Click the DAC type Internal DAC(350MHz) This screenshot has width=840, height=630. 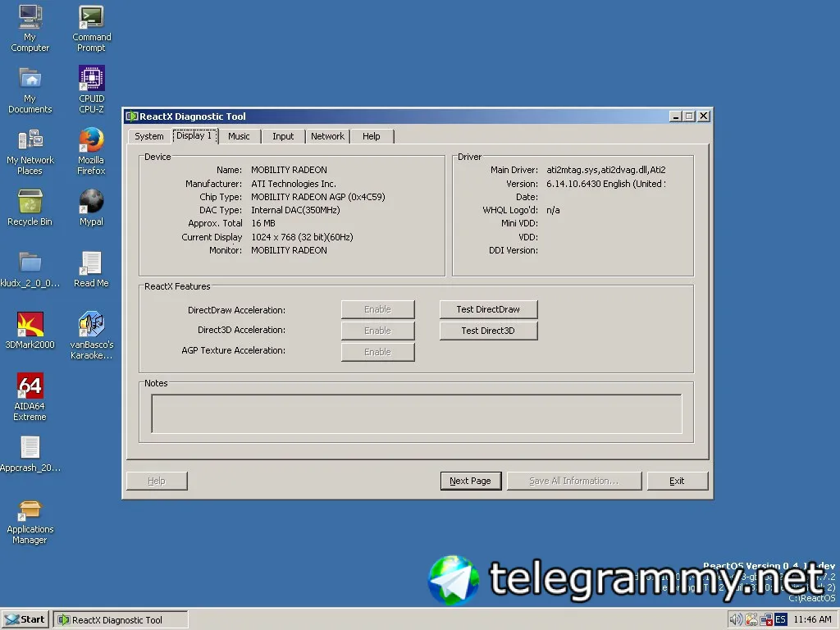tap(295, 210)
